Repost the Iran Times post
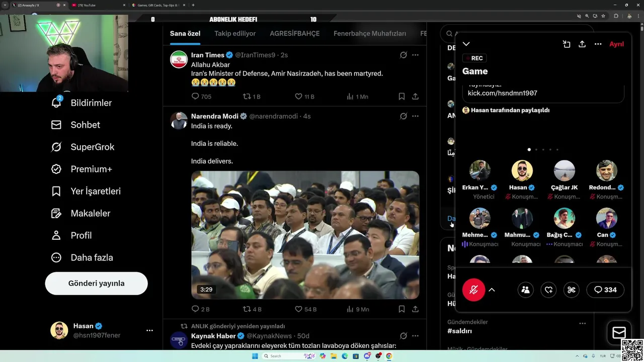644x362 pixels. (x=251, y=96)
